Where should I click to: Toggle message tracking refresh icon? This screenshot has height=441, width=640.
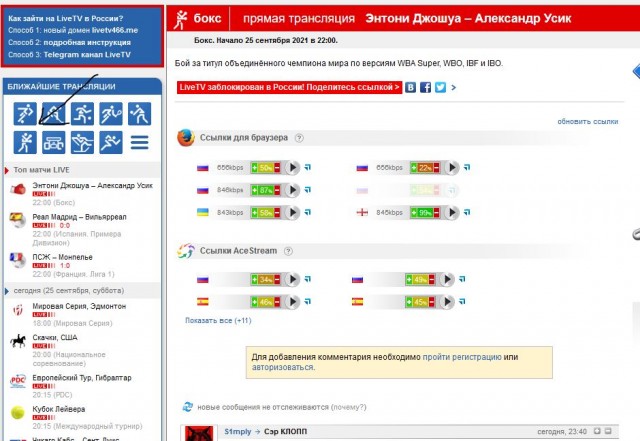[x=188, y=407]
